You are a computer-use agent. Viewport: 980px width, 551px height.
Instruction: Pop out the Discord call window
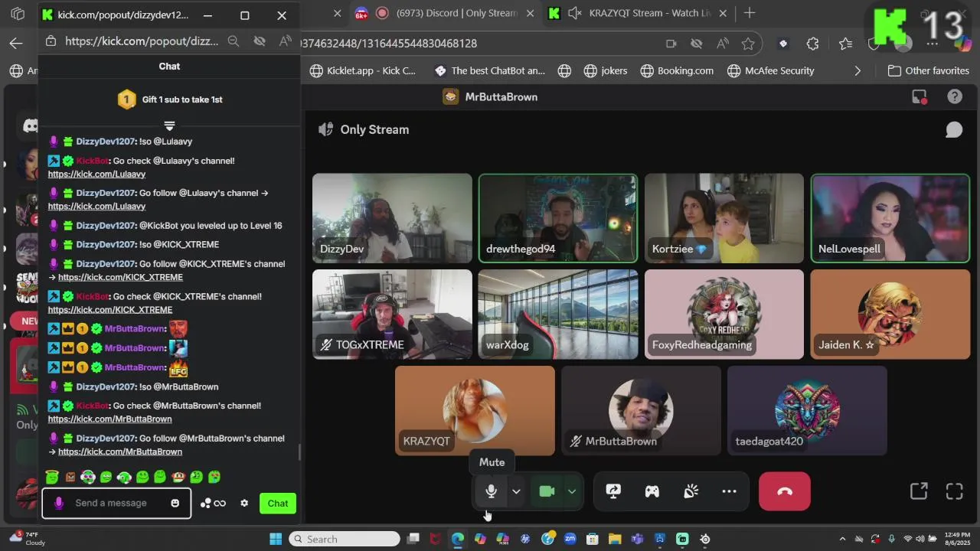[919, 491]
